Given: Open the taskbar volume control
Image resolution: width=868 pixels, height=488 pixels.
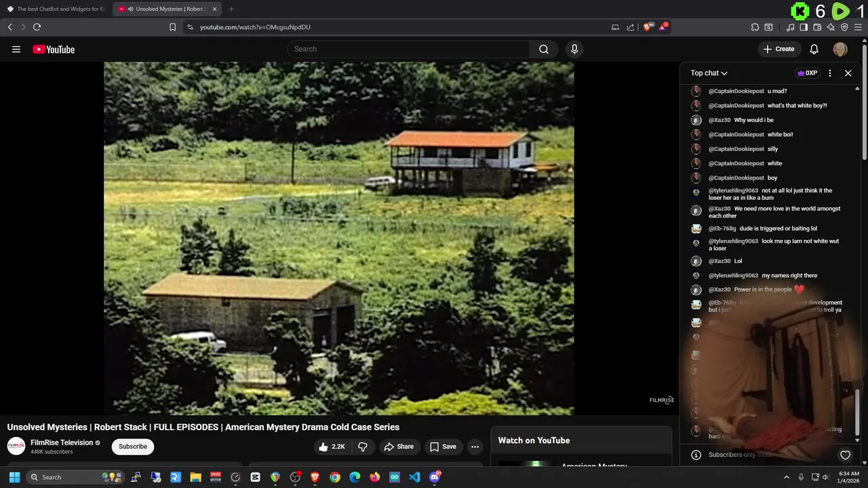Looking at the screenshot, I should [x=825, y=477].
